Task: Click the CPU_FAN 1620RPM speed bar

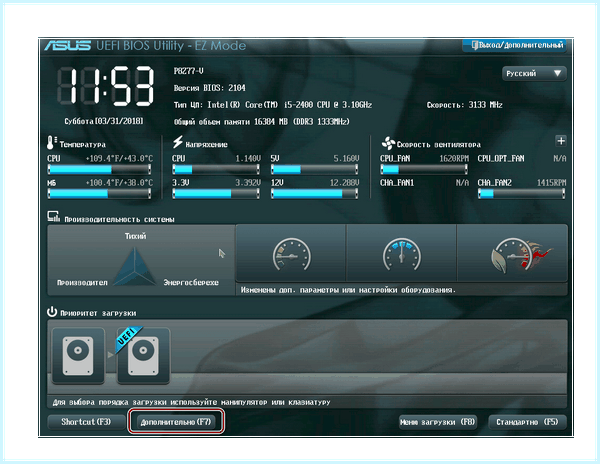Action: click(x=424, y=169)
